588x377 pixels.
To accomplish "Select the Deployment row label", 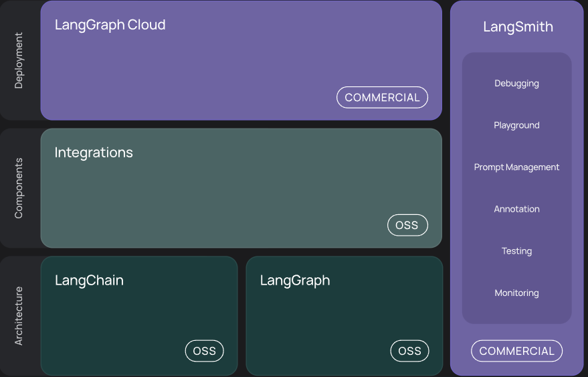I will click(x=19, y=60).
